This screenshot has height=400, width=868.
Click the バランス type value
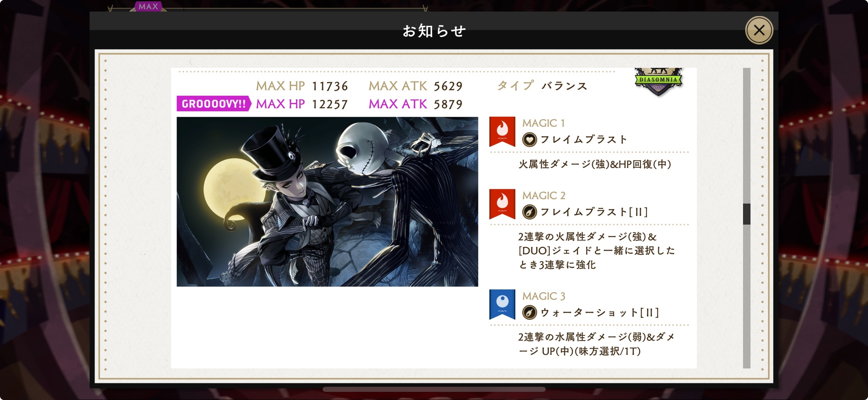point(564,86)
